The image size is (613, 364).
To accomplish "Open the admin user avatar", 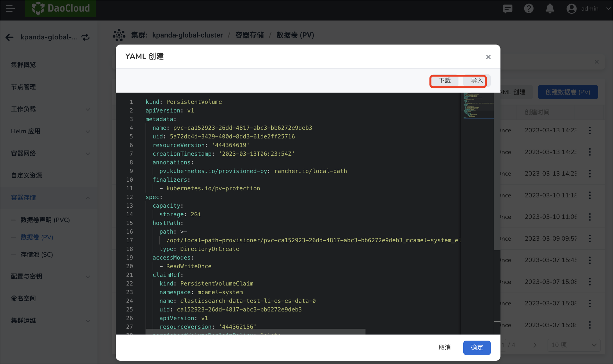I will pos(571,9).
